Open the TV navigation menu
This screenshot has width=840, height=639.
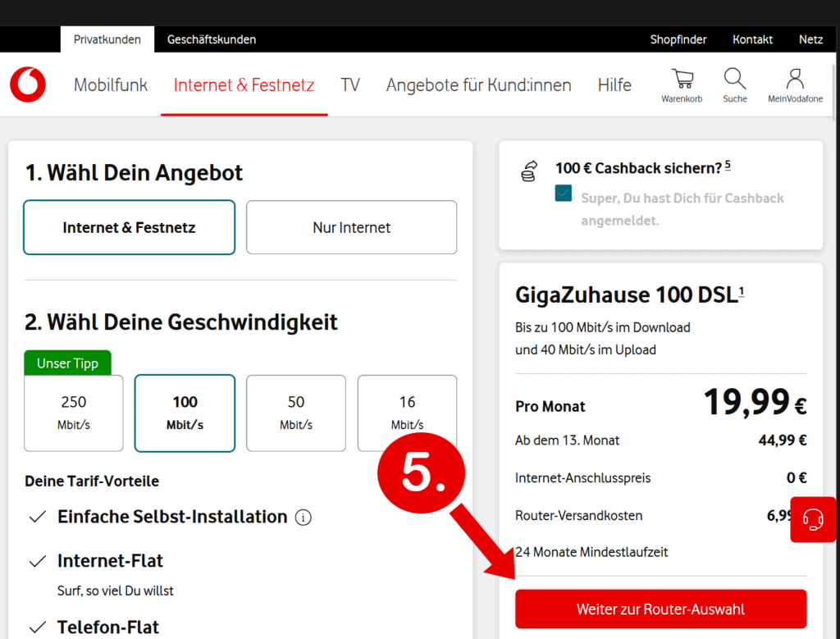pyautogui.click(x=350, y=84)
